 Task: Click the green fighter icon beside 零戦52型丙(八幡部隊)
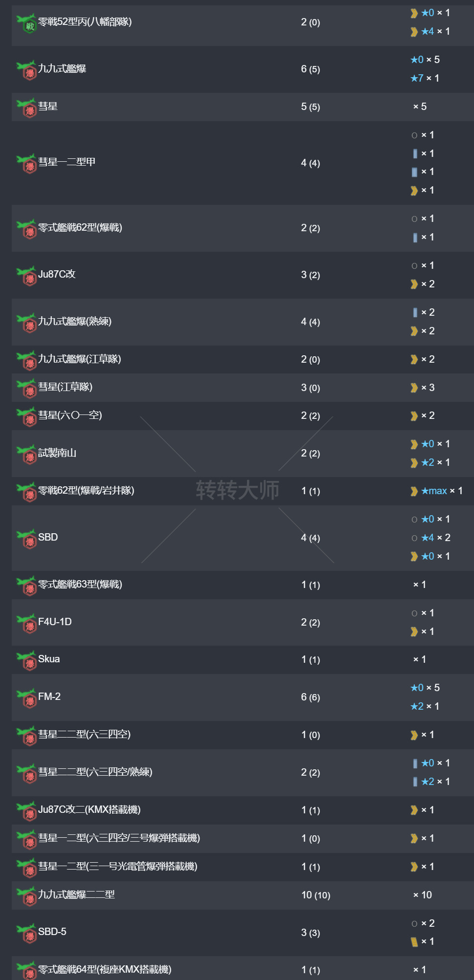27,23
